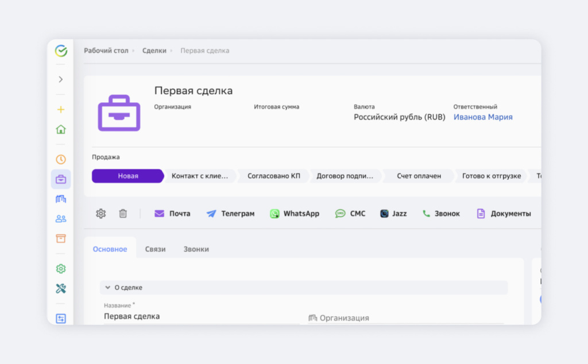The image size is (588, 364).
Task: Switch to the 'Связи' tab
Action: 155,249
